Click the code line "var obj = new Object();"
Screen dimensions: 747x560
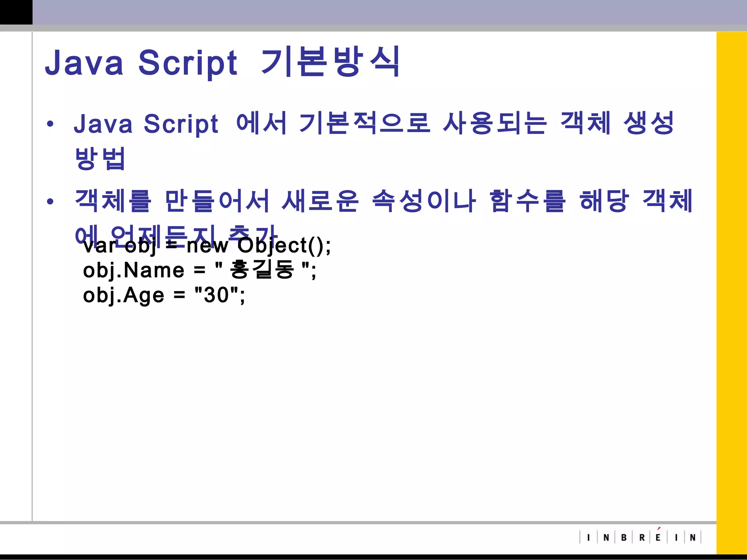(207, 245)
